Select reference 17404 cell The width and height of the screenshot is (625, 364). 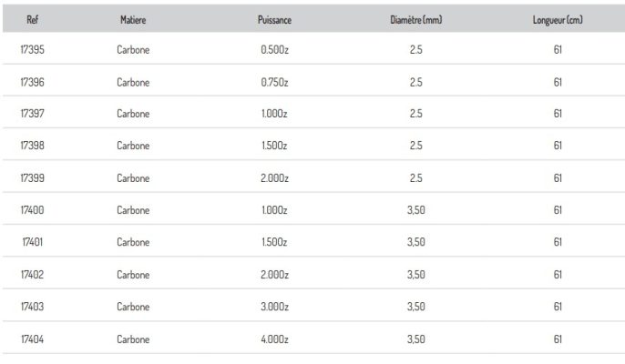tap(32, 339)
